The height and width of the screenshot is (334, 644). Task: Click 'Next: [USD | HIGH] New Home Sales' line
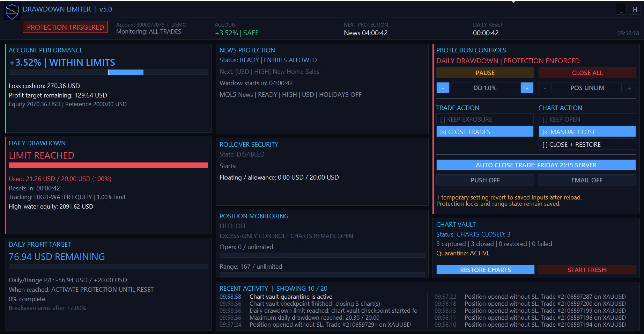[269, 72]
